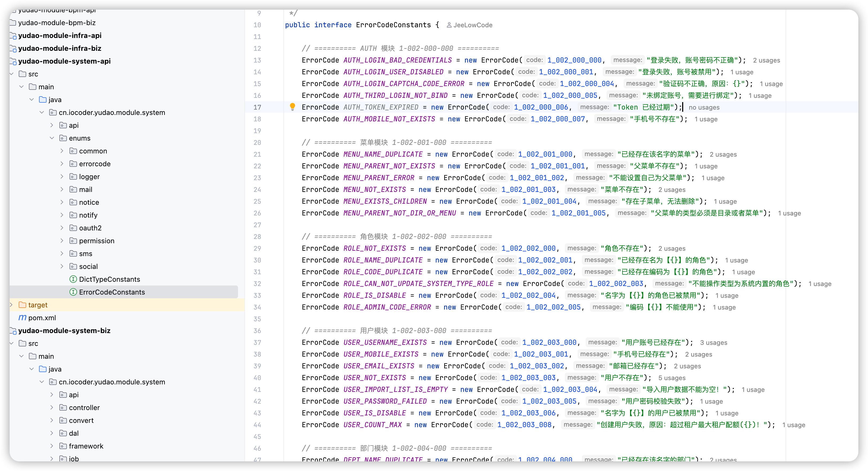Click the Maven pom.xml file icon
Viewport: 868px width, 471px height.
(x=22, y=318)
